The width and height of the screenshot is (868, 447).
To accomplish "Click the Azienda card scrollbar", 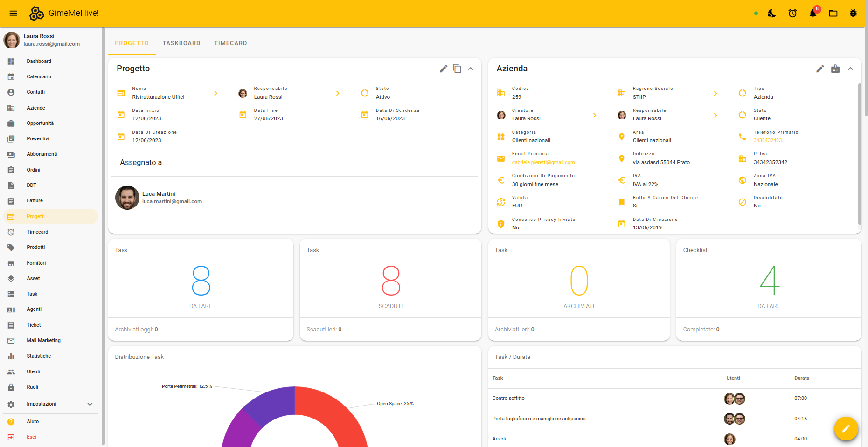I will coord(860,154).
